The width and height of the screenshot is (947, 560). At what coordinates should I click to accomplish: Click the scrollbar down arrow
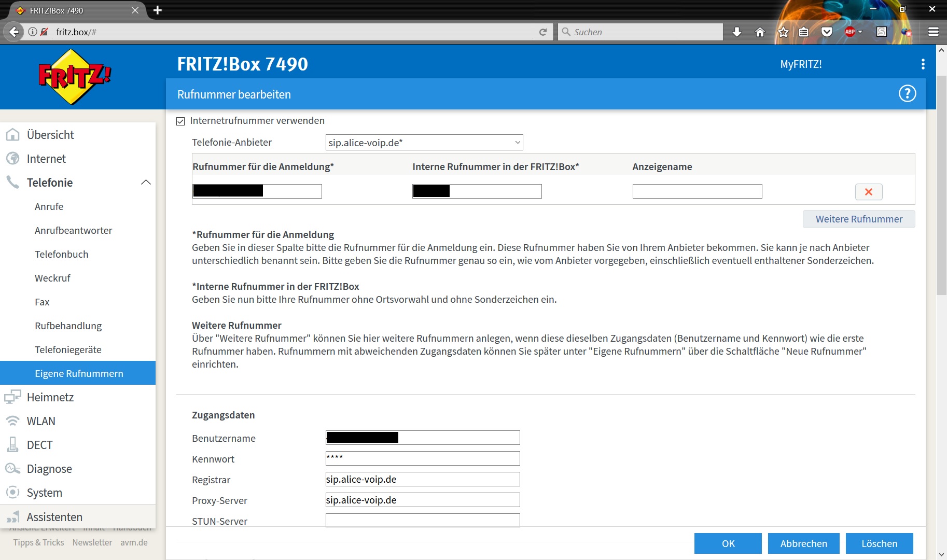point(941,554)
